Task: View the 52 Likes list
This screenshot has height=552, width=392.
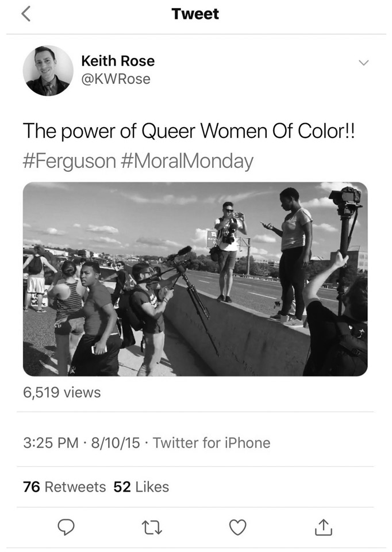Action: [141, 487]
